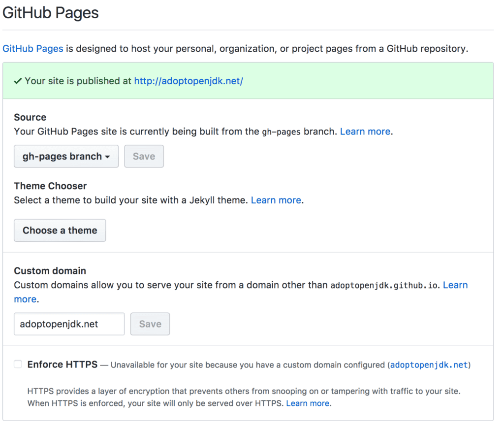Open Learn more link about custom domains
504x428 pixels.
coord(455,285)
